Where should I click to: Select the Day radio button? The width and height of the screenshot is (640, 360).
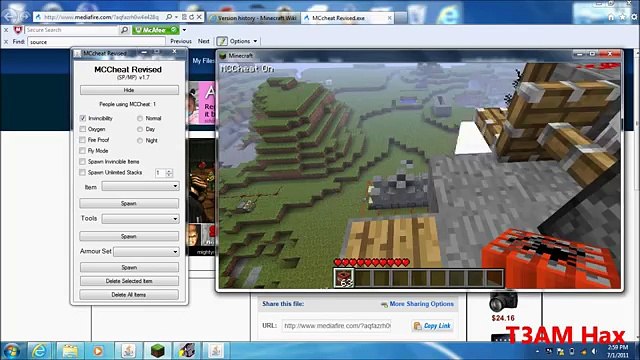(x=140, y=129)
